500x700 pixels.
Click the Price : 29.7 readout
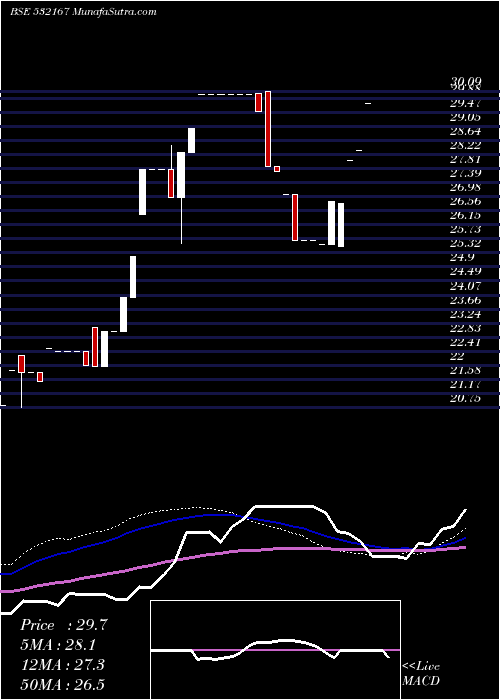coord(64,625)
